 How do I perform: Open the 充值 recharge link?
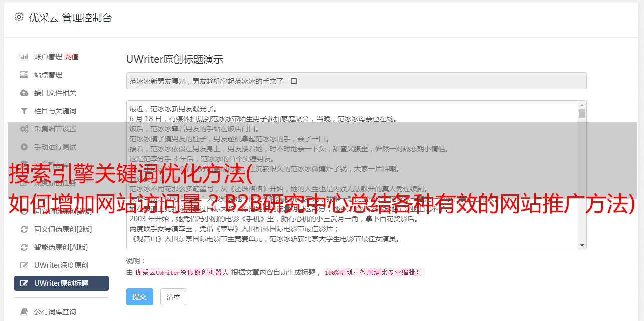pyautogui.click(x=71, y=57)
